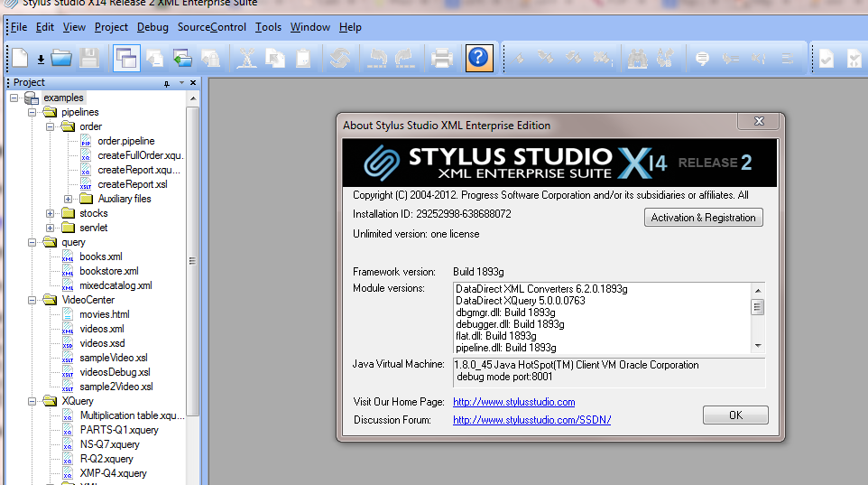
Task: Select createReport.xsl file
Action: [x=133, y=184]
